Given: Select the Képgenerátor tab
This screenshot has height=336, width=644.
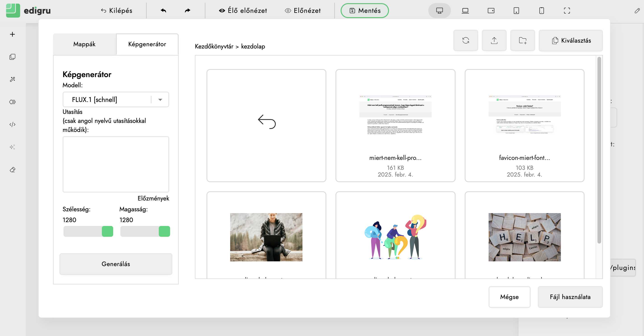Looking at the screenshot, I should 147,44.
